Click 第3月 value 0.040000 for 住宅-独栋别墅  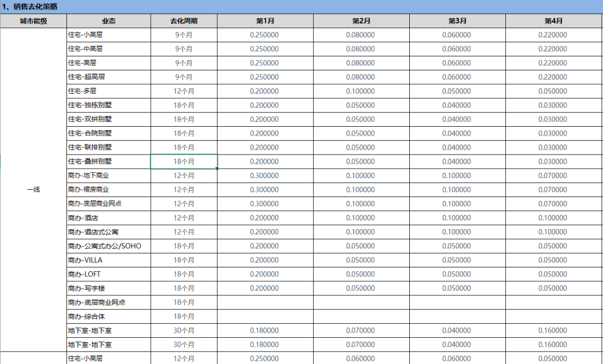pos(458,105)
